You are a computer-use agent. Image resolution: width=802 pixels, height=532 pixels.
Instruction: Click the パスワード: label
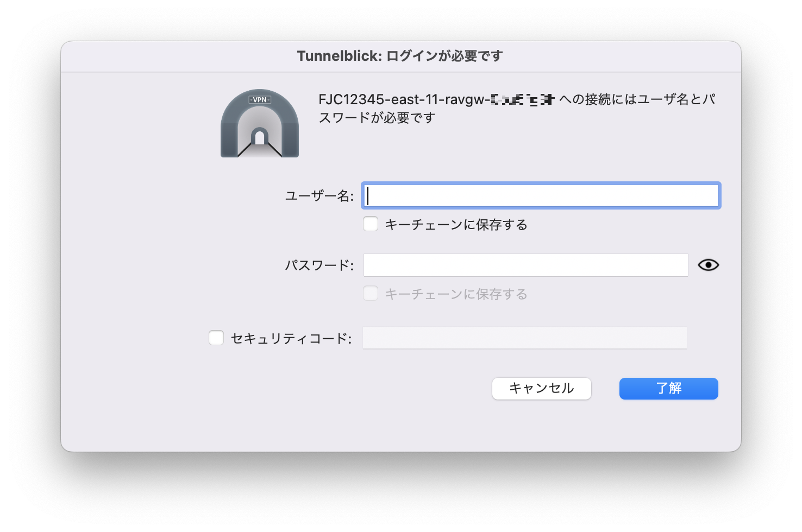click(x=319, y=265)
